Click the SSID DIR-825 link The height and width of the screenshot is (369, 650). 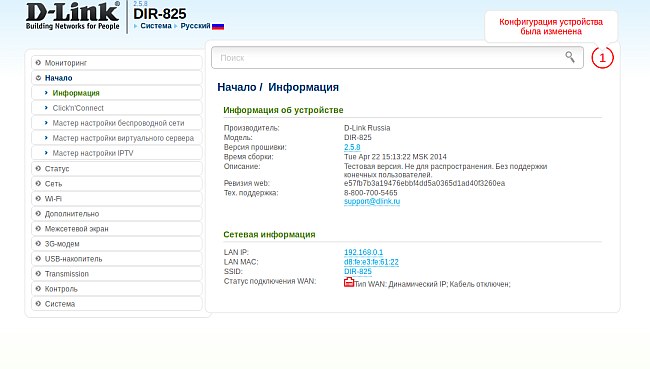click(x=358, y=272)
